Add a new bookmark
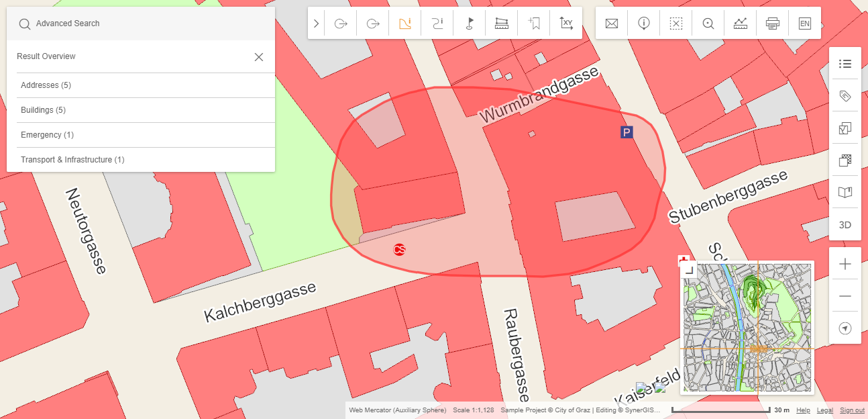This screenshot has width=868, height=419. point(534,23)
